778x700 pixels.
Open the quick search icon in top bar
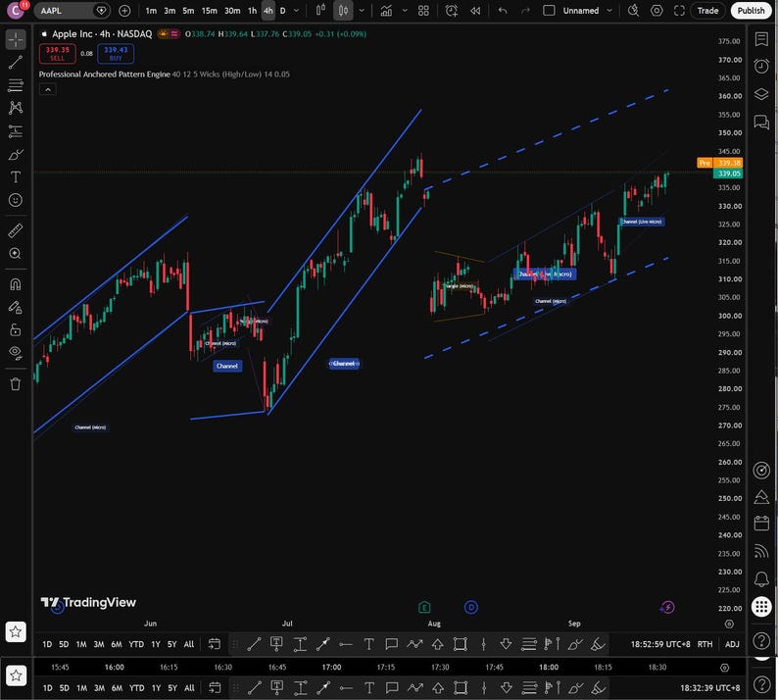pos(633,11)
